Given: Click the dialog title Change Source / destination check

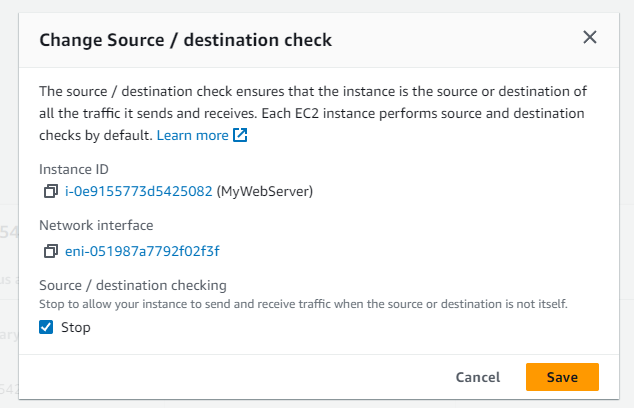Looking at the screenshot, I should click(185, 40).
